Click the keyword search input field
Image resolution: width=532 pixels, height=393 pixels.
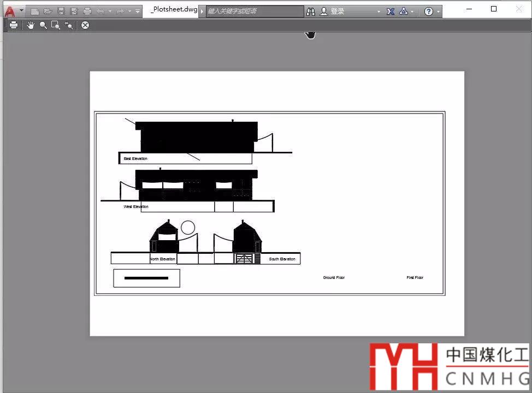pyautogui.click(x=255, y=11)
